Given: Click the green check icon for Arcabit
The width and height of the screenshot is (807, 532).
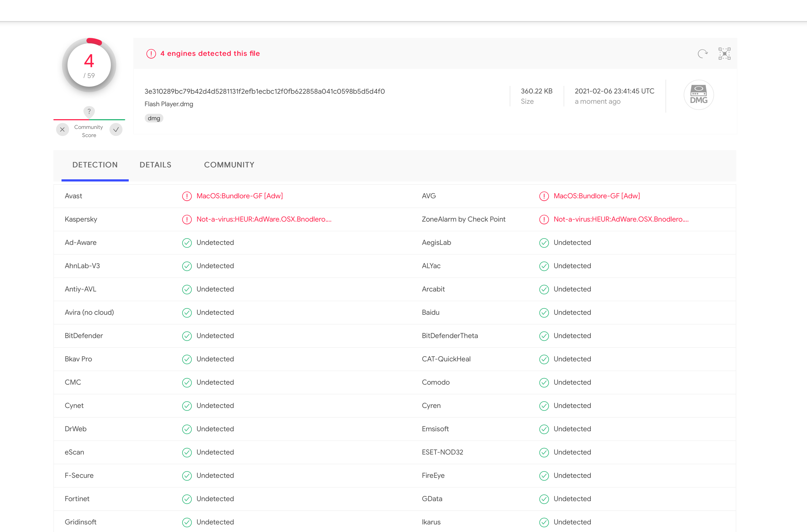Looking at the screenshot, I should [544, 289].
